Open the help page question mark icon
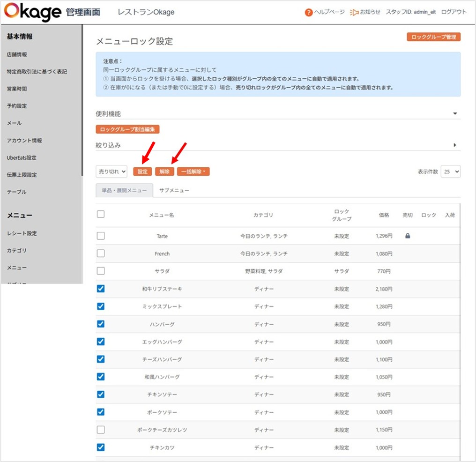Image resolution: width=476 pixels, height=462 pixels. click(x=308, y=13)
